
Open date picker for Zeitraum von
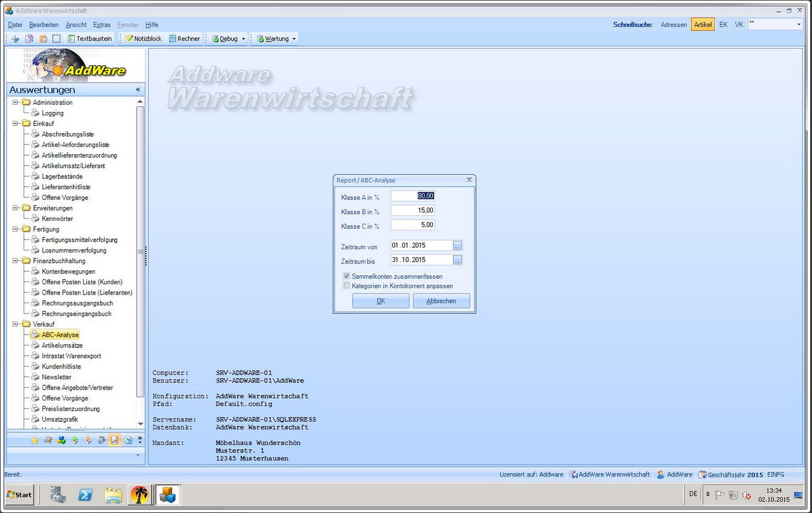(x=457, y=246)
